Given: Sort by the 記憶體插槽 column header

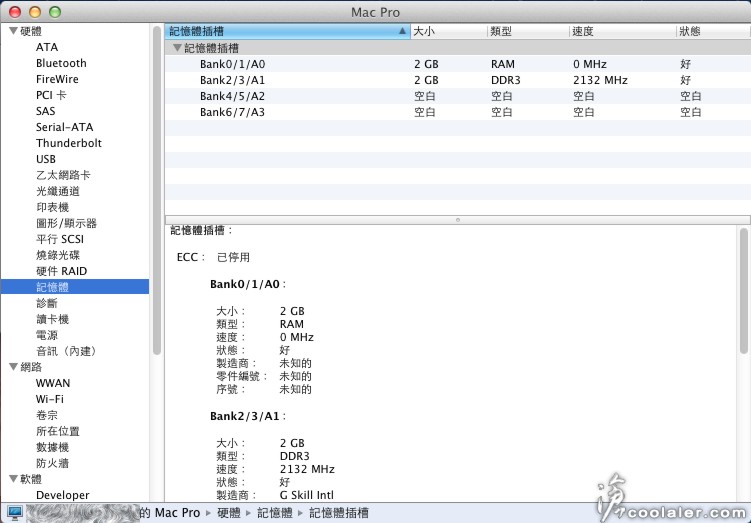Looking at the screenshot, I should tap(280, 31).
